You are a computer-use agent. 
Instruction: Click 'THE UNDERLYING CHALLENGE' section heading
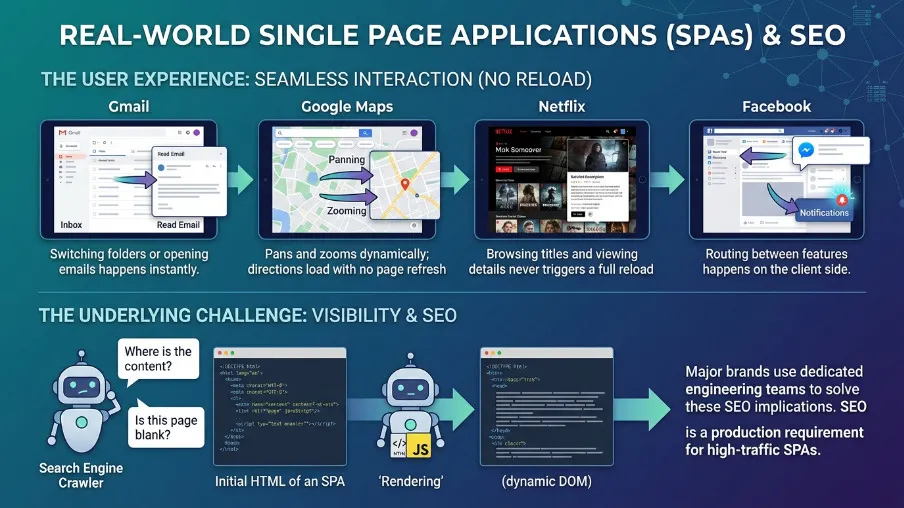click(x=172, y=315)
